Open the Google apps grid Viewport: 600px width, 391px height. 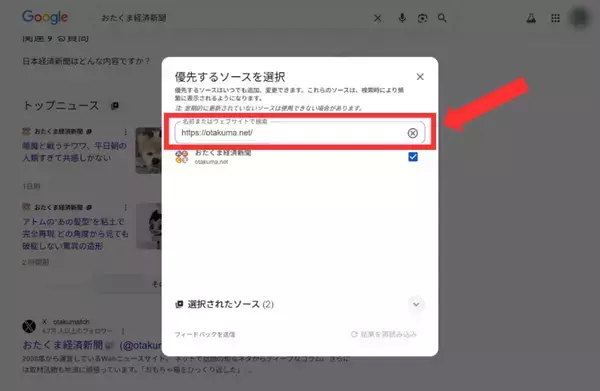coord(555,18)
